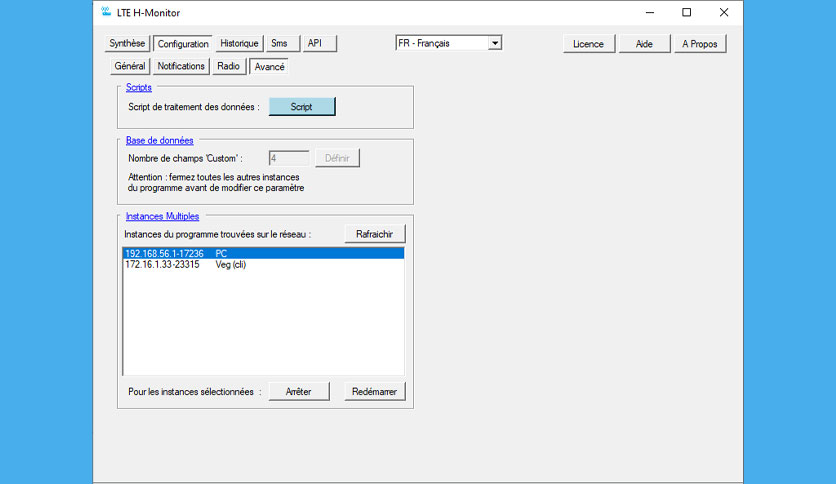Screen dimensions: 836x484
Task: Open the Licence dialog
Action: [x=589, y=44]
